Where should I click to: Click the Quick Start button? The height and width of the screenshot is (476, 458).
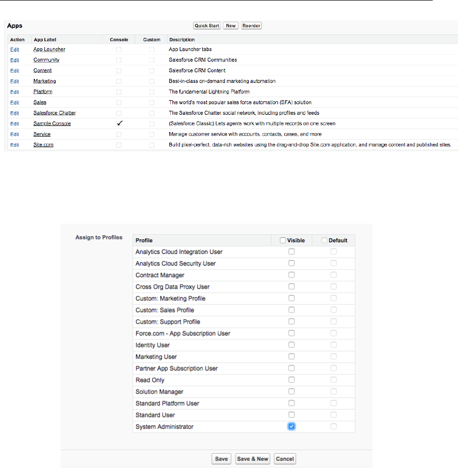click(x=207, y=26)
